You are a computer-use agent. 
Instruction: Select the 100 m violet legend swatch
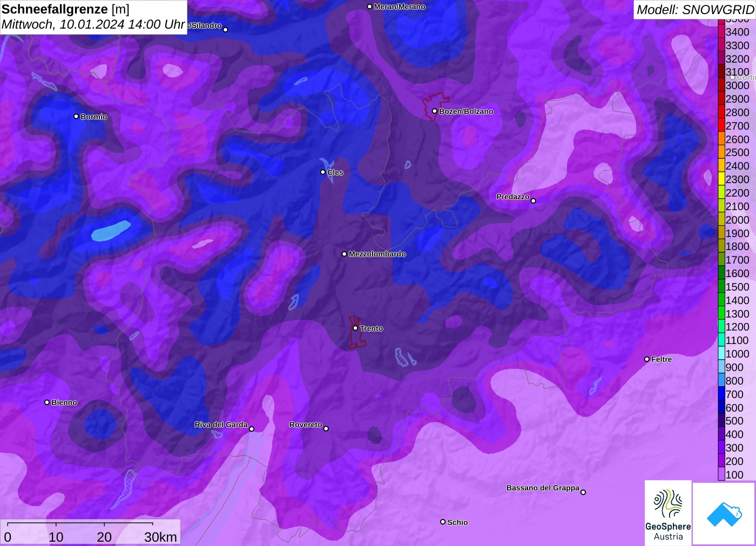coord(721,474)
